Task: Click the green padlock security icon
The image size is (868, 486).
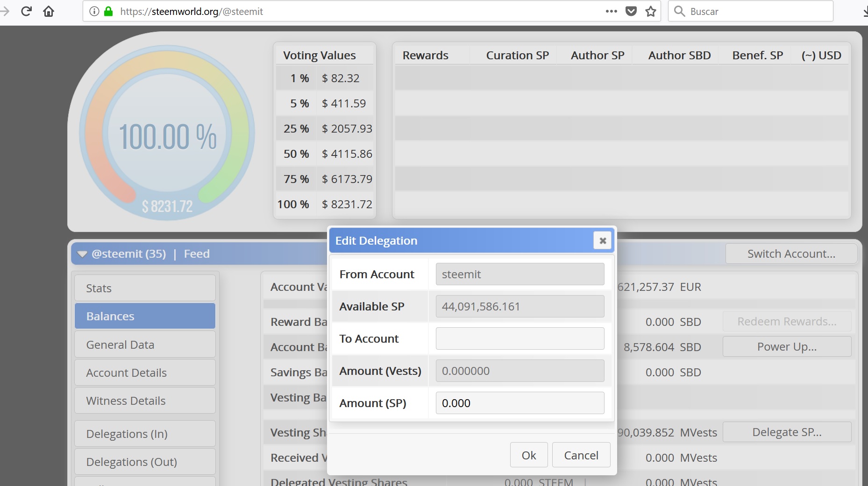Action: click(108, 11)
